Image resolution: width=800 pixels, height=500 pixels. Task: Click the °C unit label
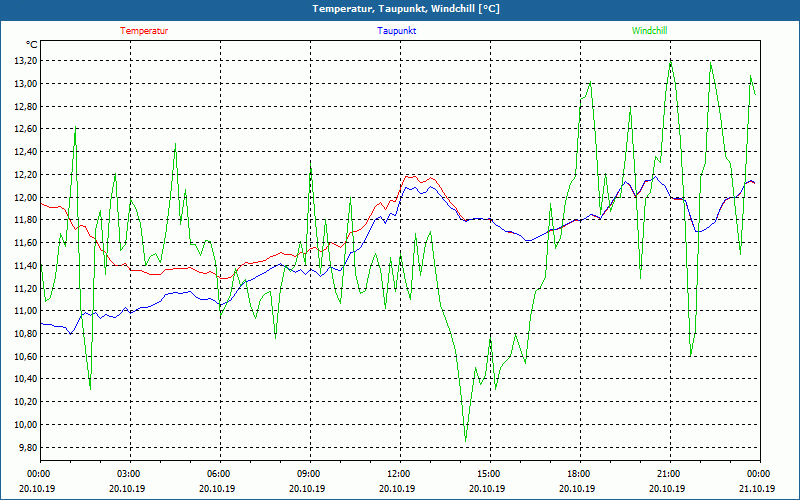point(32,45)
